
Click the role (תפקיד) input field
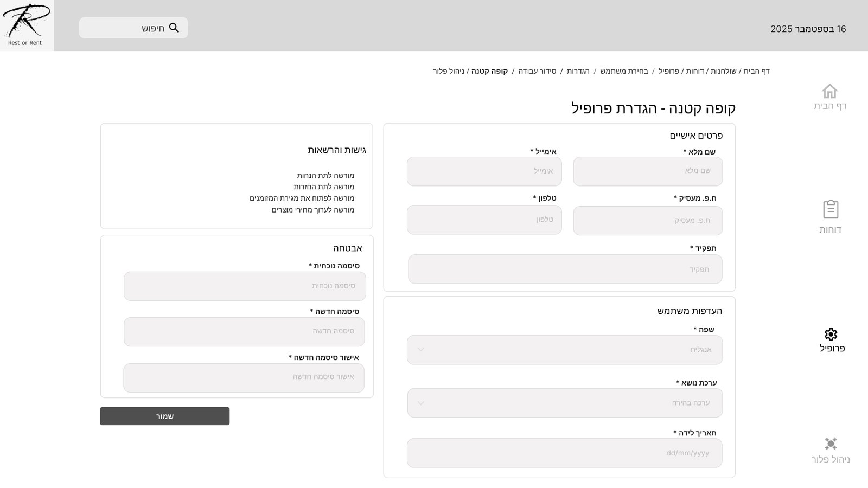click(x=565, y=269)
